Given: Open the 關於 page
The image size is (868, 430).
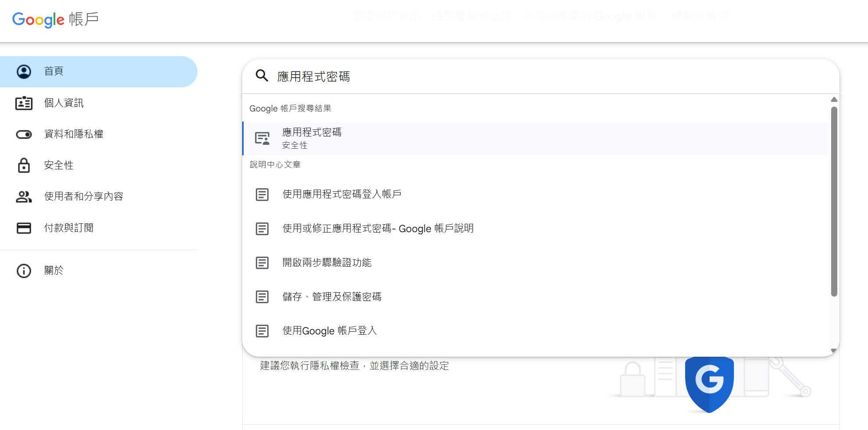Looking at the screenshot, I should coord(99,271).
